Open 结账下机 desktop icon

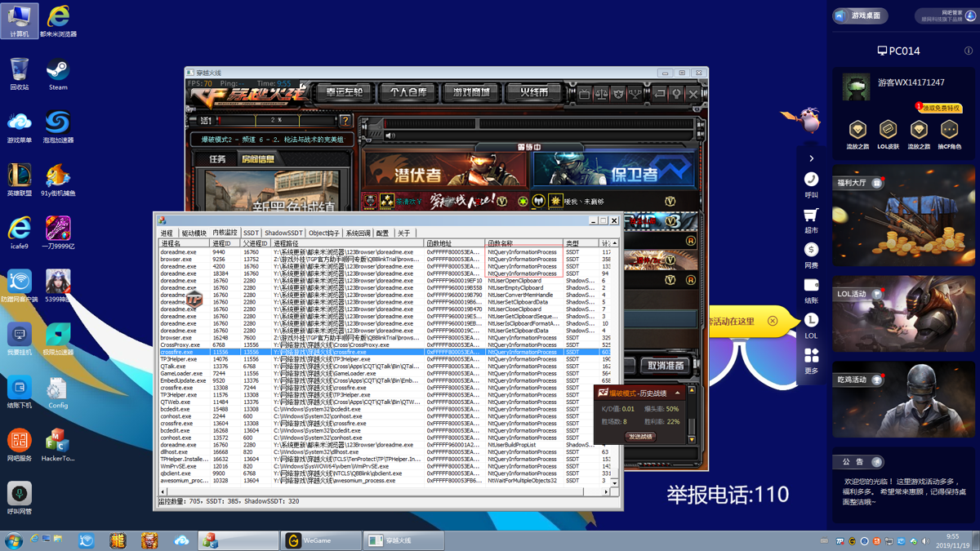pos(20,392)
